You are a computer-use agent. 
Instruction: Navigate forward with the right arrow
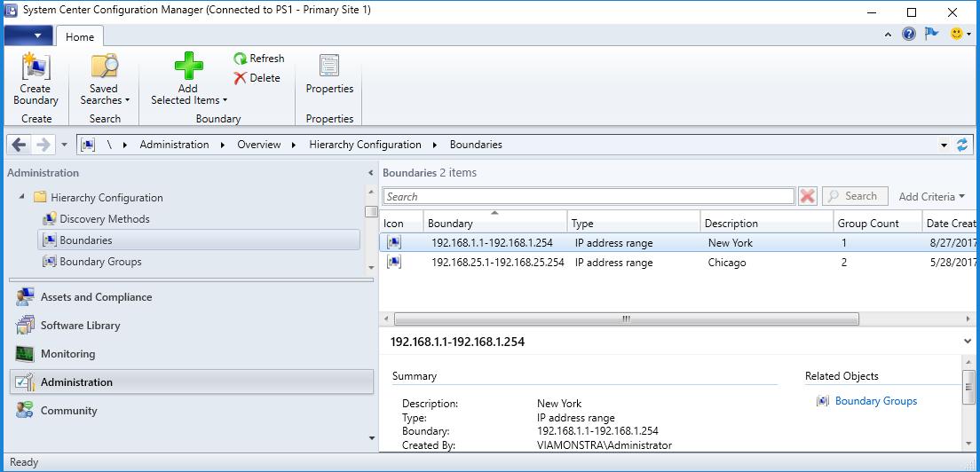(x=43, y=145)
